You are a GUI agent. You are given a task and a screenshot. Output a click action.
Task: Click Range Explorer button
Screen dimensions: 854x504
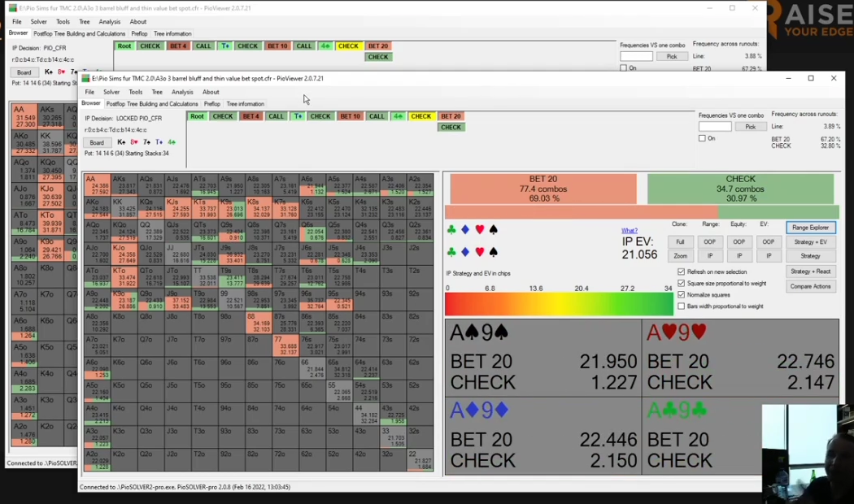point(810,228)
